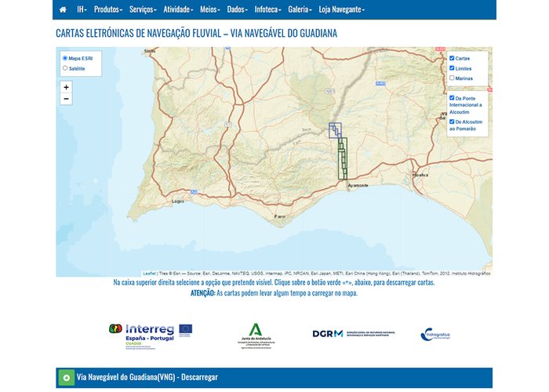Open the Hidrográfico institute logo
The height and width of the screenshot is (392, 549).
click(x=434, y=335)
